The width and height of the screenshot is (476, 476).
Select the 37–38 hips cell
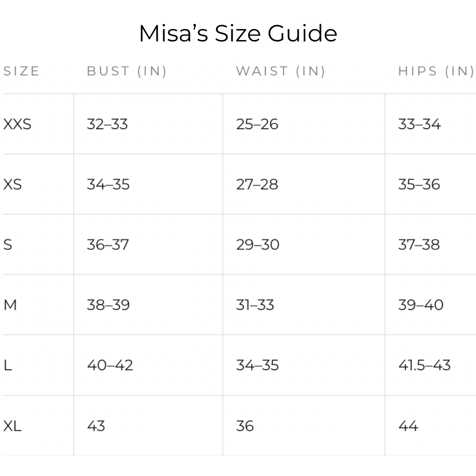pos(419,245)
